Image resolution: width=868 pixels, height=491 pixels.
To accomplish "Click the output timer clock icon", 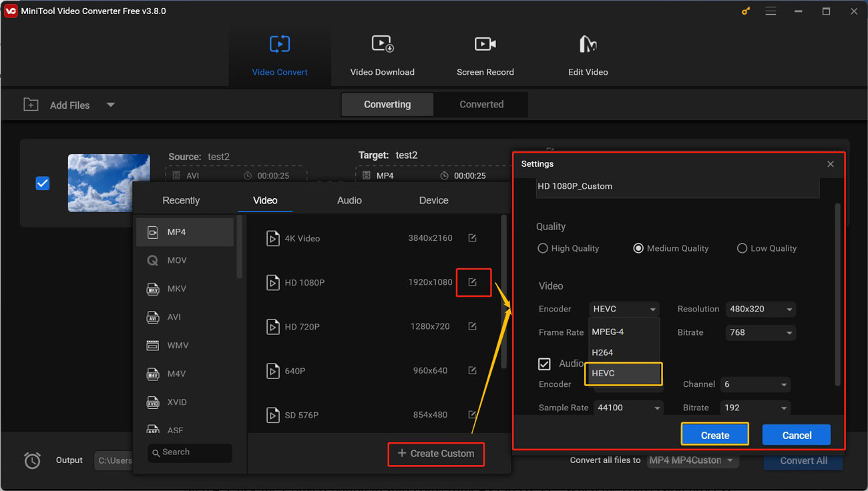I will coord(32,460).
